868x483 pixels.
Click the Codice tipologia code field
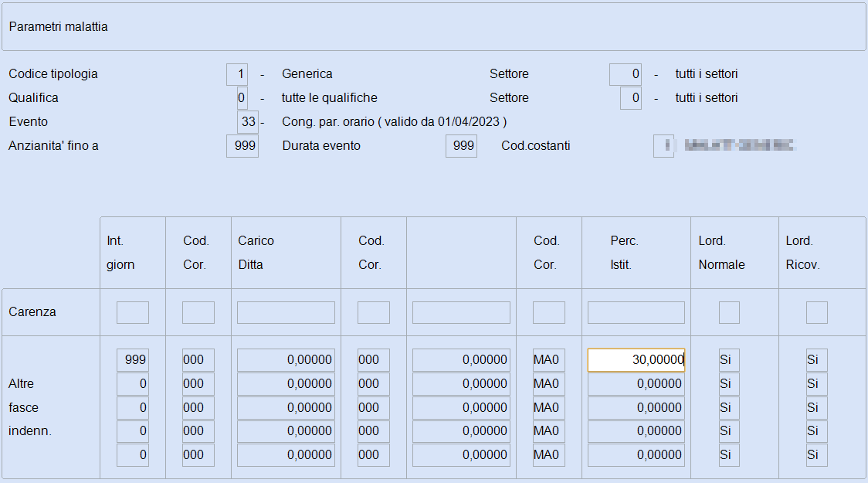pyautogui.click(x=237, y=74)
